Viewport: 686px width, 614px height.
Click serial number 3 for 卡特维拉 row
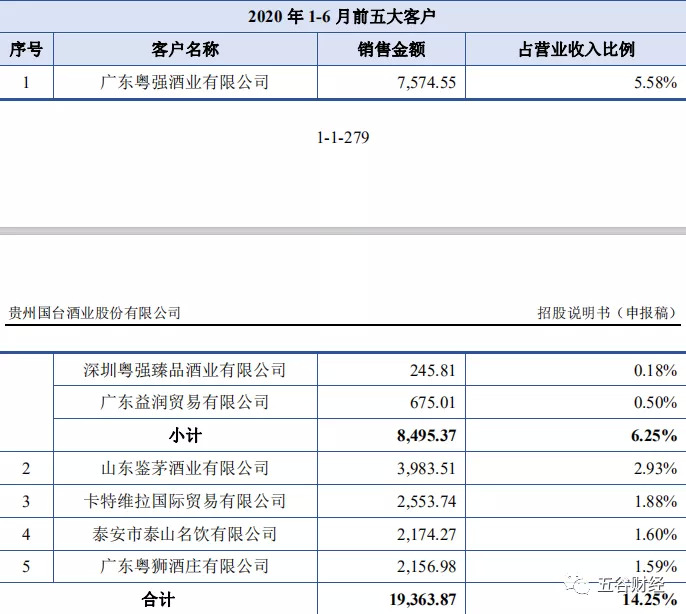[x=26, y=502]
